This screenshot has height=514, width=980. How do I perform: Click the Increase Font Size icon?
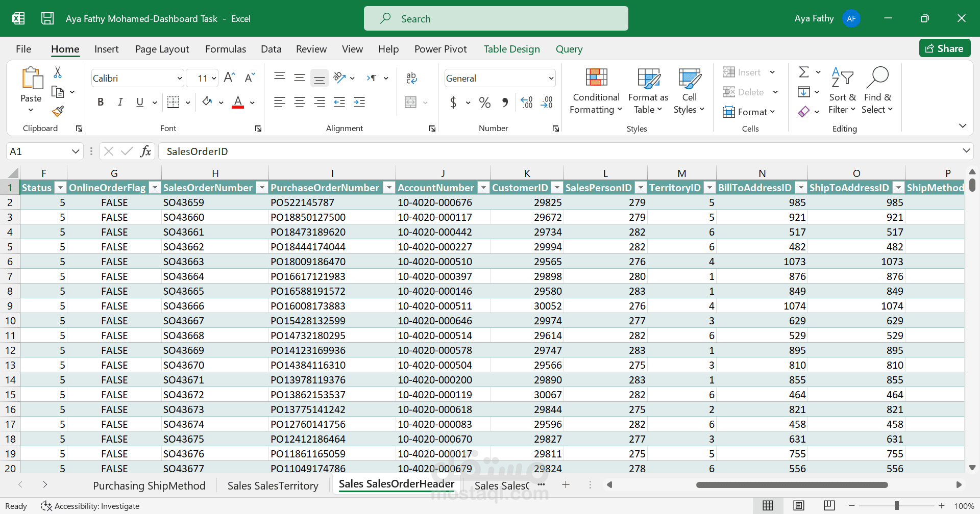(x=229, y=78)
